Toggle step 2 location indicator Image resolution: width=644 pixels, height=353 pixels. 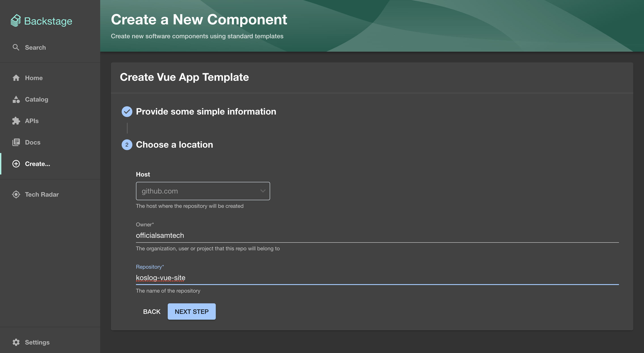[x=127, y=144]
